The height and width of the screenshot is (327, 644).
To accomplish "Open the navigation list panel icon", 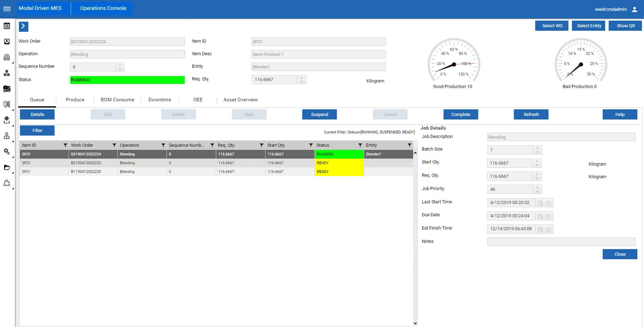I will point(7,26).
